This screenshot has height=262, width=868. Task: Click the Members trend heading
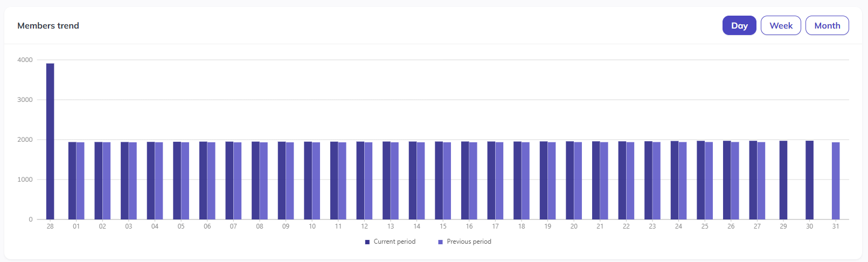pyautogui.click(x=48, y=25)
